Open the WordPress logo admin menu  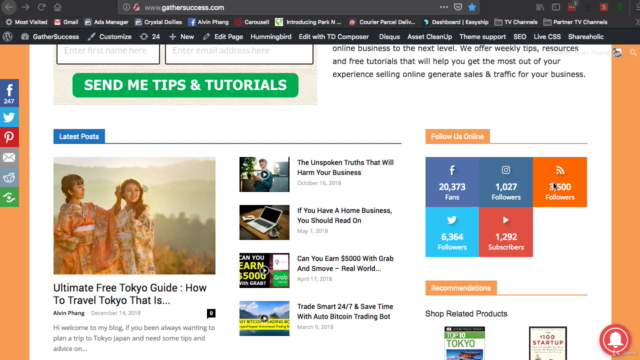(7, 37)
